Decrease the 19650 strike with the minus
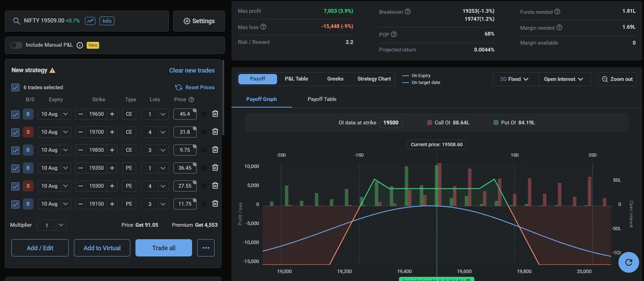 [x=80, y=114]
